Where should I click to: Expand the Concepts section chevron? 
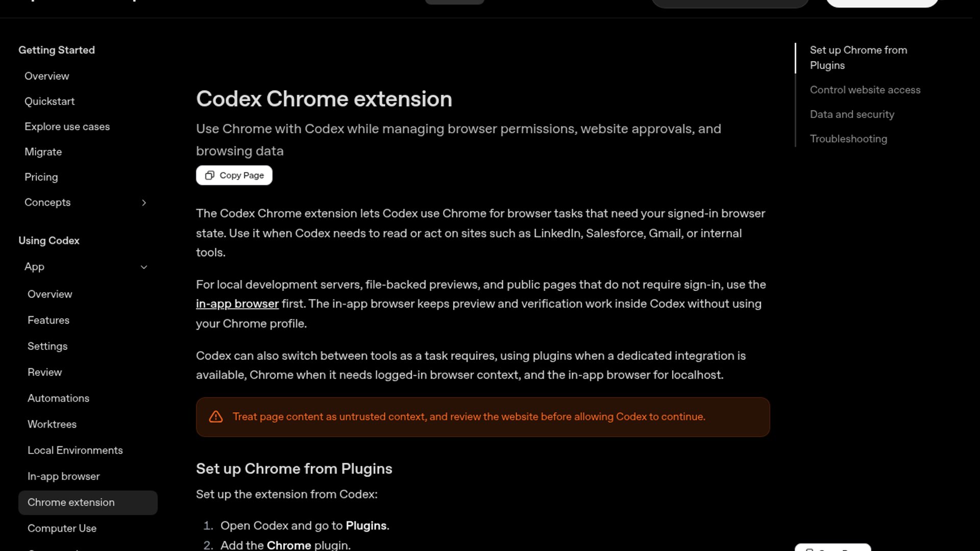(144, 203)
